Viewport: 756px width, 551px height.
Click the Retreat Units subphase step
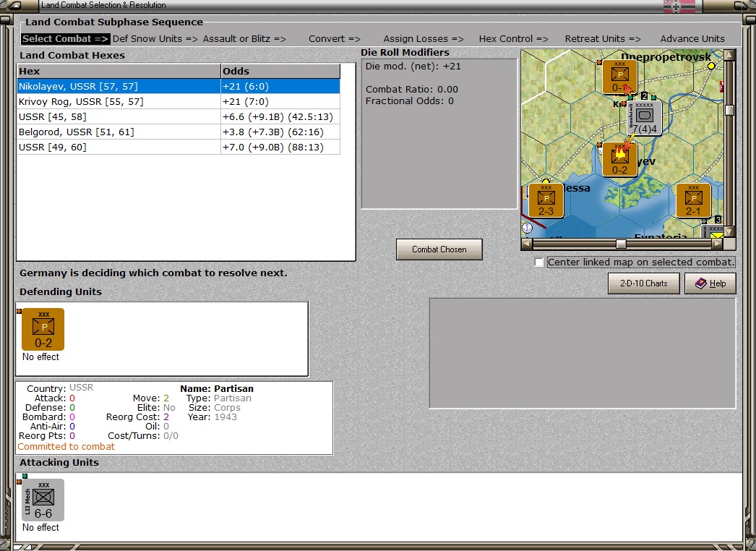tap(603, 38)
